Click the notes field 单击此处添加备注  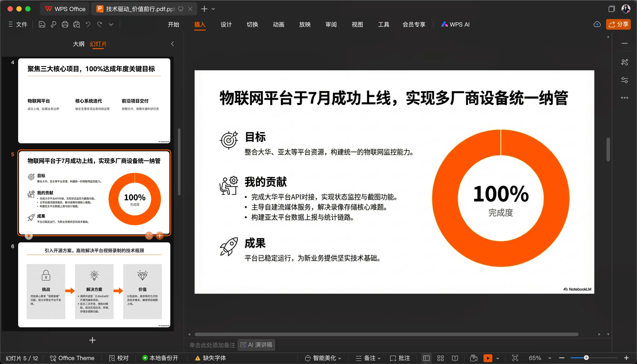[212, 345]
